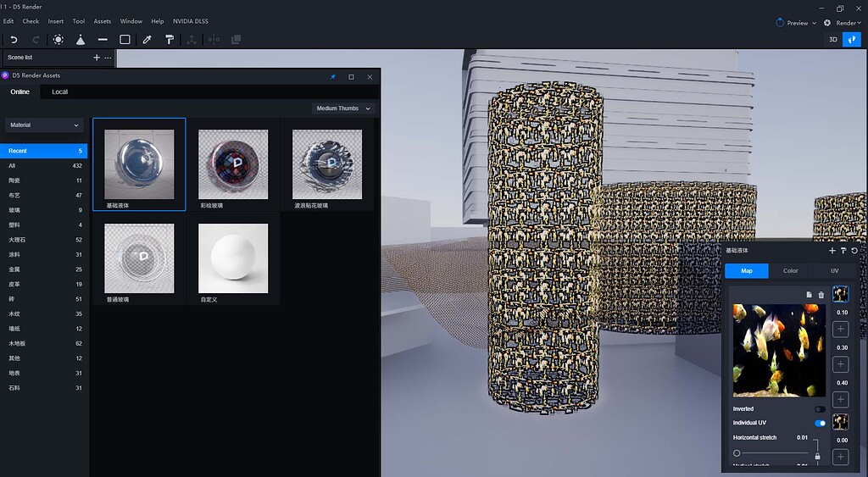
Task: Load map file using document icon
Action: pos(809,295)
